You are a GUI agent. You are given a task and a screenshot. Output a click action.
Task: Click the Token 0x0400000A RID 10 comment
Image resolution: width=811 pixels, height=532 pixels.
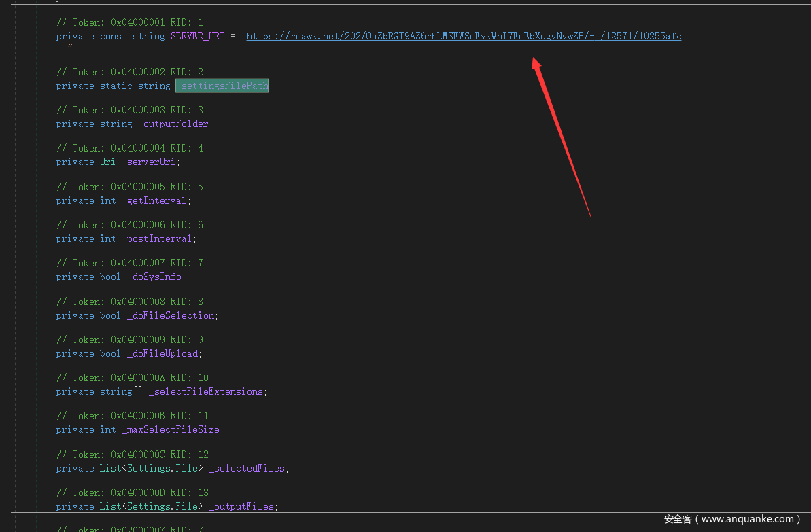coord(132,378)
